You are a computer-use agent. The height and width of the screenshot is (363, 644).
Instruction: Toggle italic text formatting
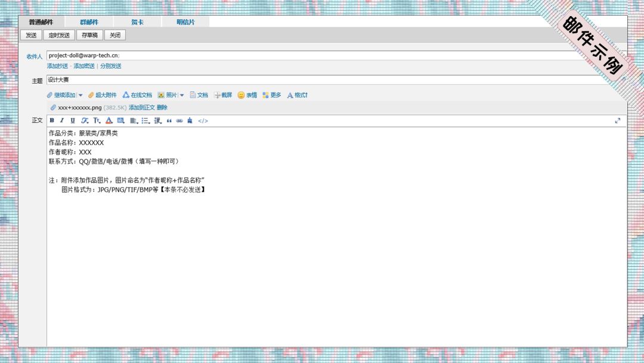coord(61,121)
